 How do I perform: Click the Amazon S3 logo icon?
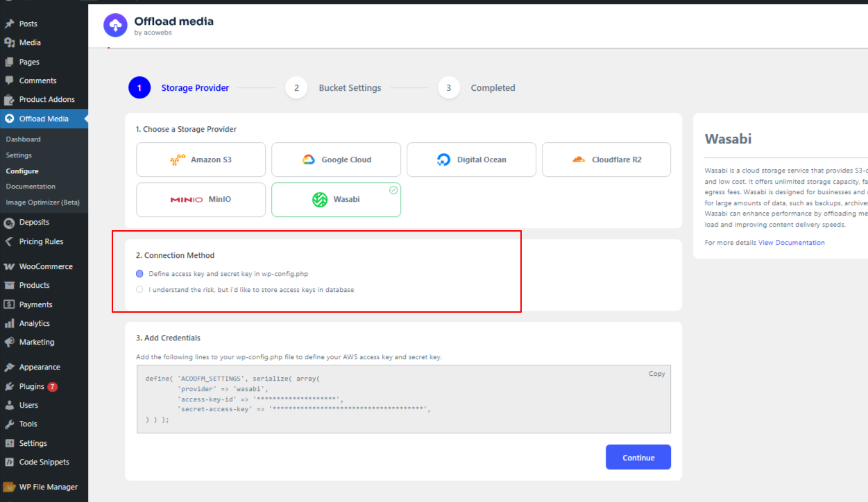[178, 159]
